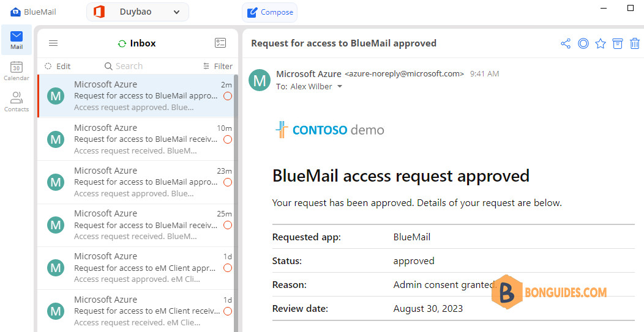Click the Inbox folder title
Viewport: 644px width, 332px height.
pyautogui.click(x=143, y=43)
